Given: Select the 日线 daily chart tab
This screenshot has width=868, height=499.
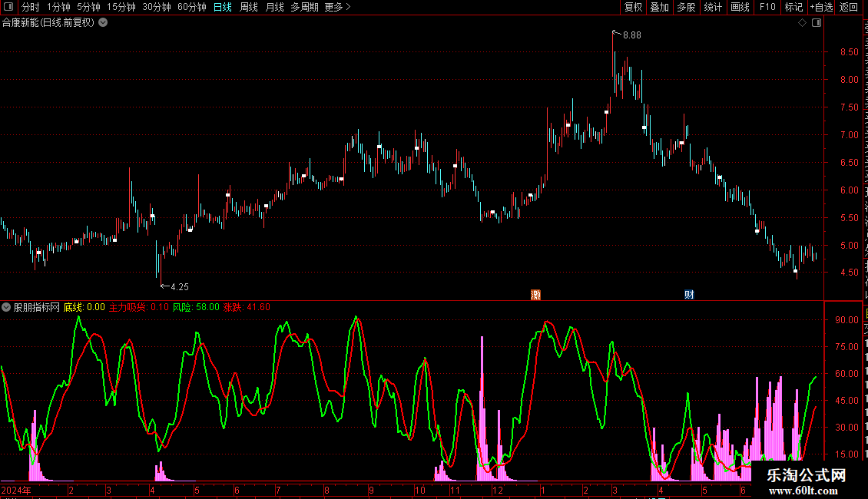Looking at the screenshot, I should [223, 7].
